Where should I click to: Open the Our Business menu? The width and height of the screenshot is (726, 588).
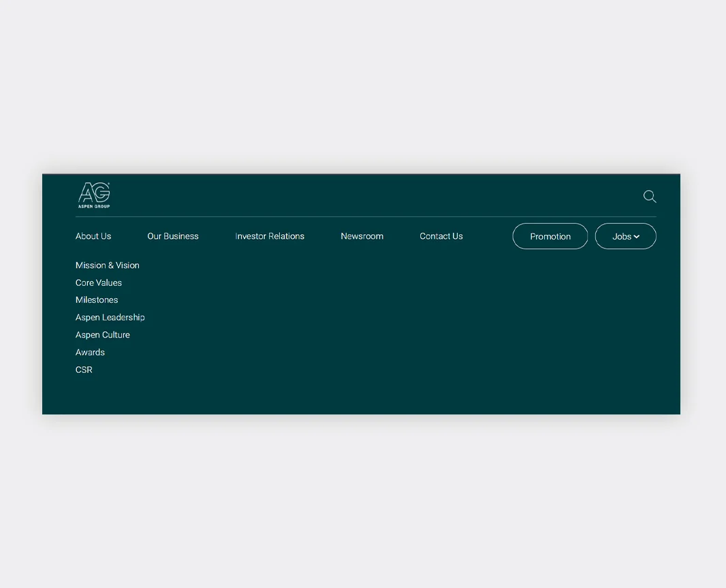point(173,236)
